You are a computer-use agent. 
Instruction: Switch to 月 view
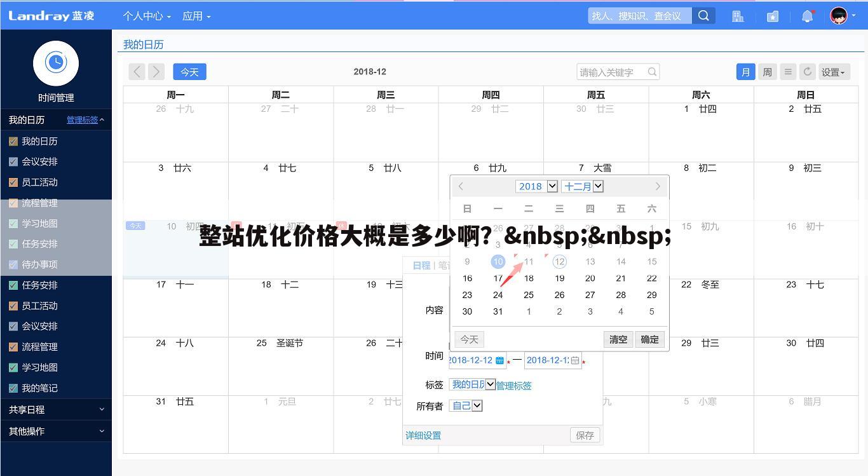[x=745, y=72]
